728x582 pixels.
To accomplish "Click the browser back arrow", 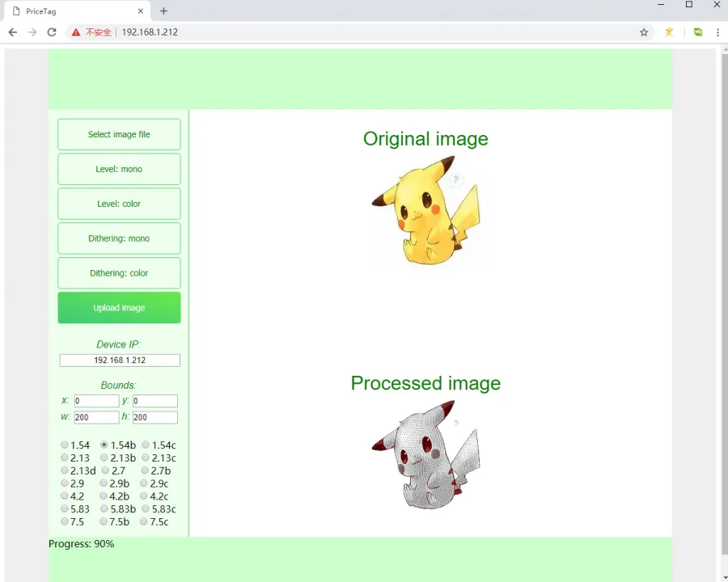I will pos(12,32).
